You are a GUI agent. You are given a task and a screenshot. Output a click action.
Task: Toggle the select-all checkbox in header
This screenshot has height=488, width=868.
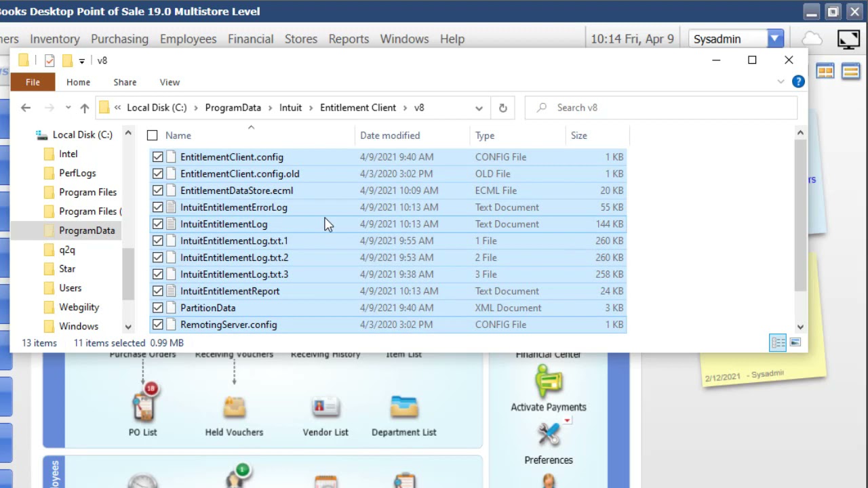pos(153,136)
